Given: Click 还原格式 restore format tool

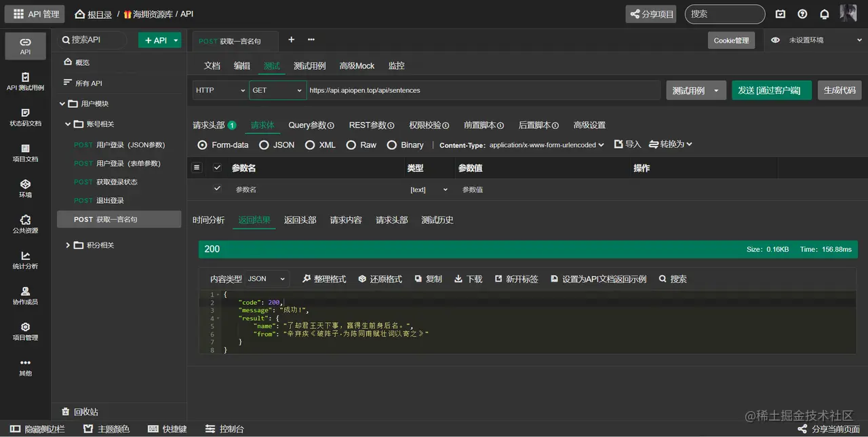Looking at the screenshot, I should (x=380, y=279).
